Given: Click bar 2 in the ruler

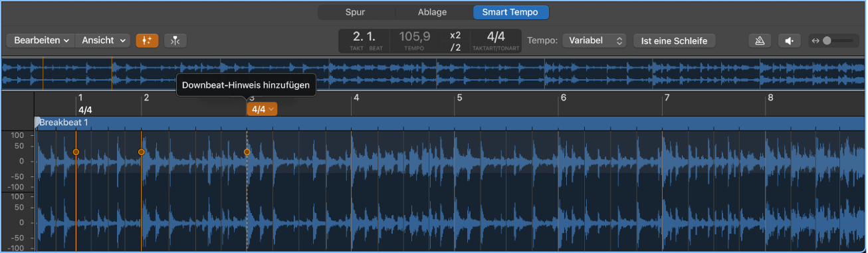Looking at the screenshot, I should tap(146, 98).
